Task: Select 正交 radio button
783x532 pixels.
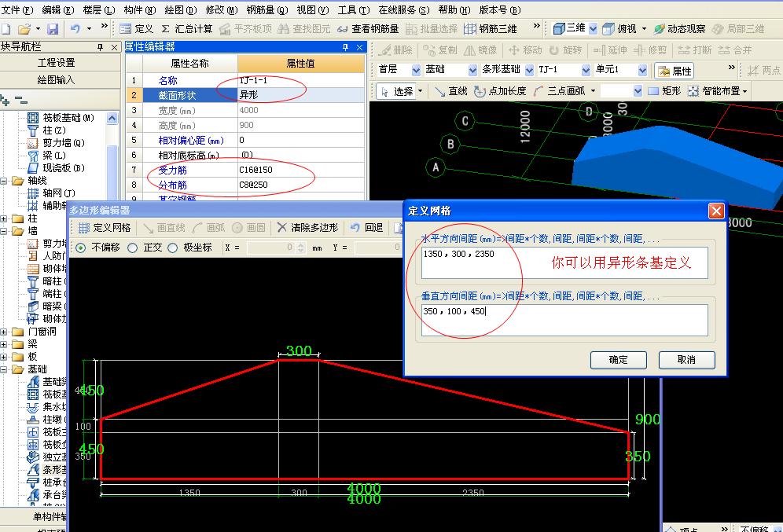Action: click(x=132, y=248)
